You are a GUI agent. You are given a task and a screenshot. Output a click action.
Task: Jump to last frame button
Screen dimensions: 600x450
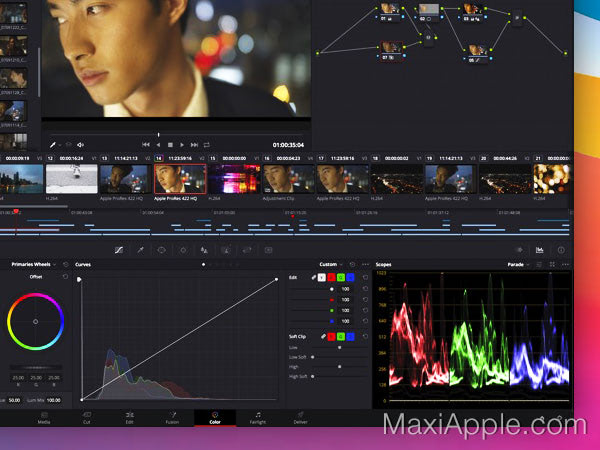point(194,145)
